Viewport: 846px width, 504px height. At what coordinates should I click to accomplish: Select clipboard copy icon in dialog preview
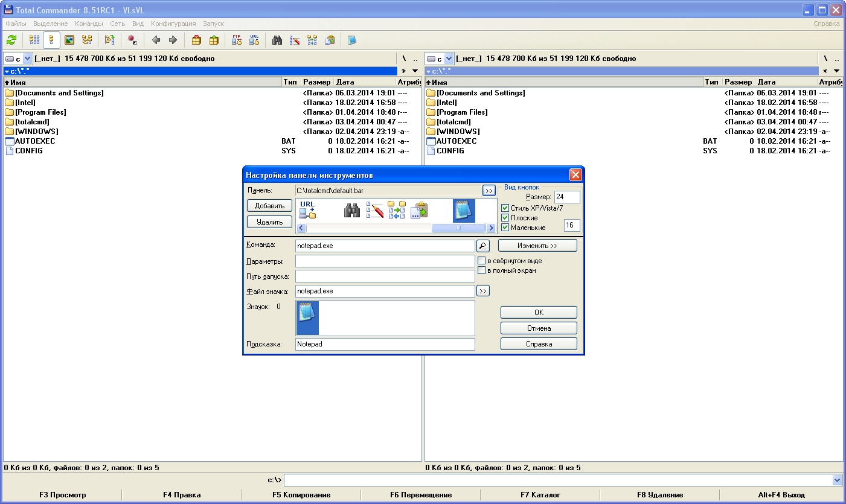419,211
